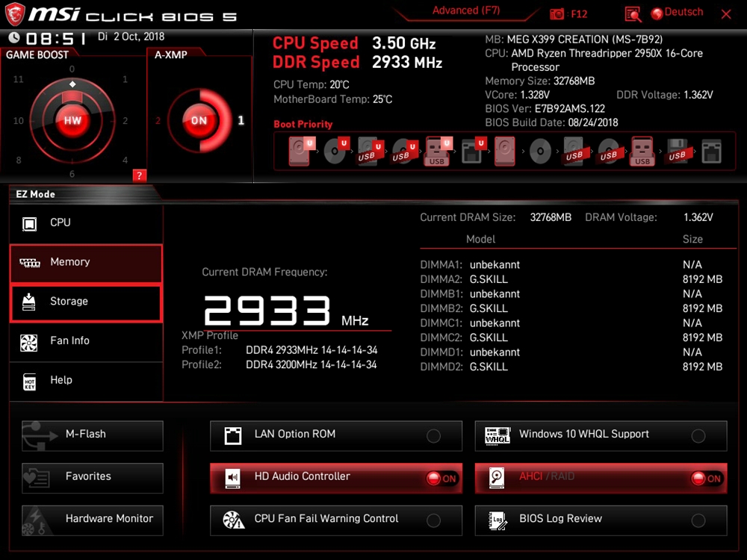Image resolution: width=747 pixels, height=560 pixels.
Task: Click the DIMMC2 G.SKILL row
Action: 571,337
